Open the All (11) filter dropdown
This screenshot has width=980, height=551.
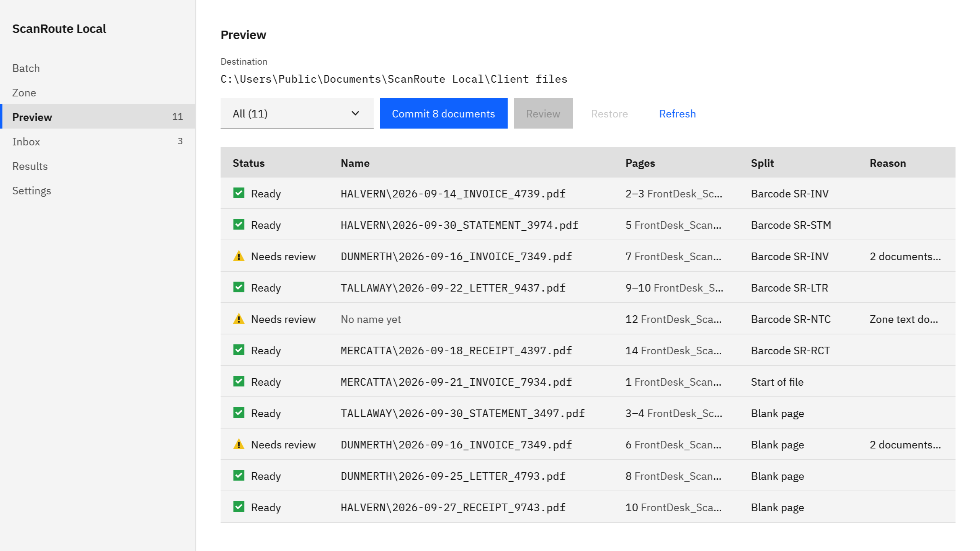[297, 113]
